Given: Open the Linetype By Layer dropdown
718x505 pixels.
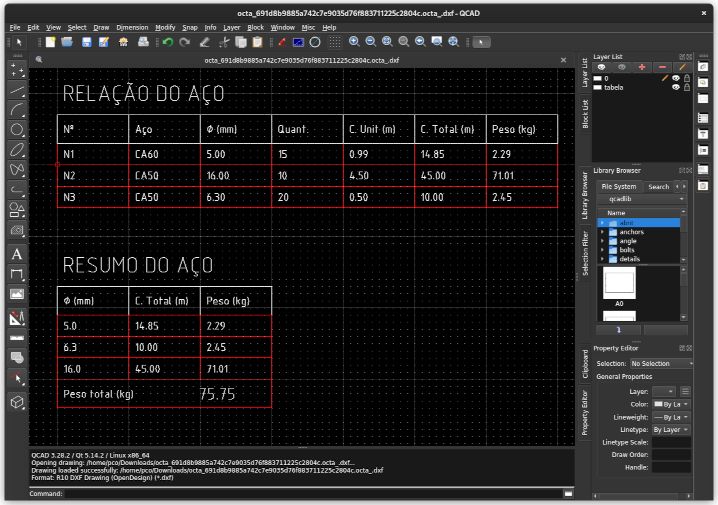Looking at the screenshot, I should (x=670, y=429).
